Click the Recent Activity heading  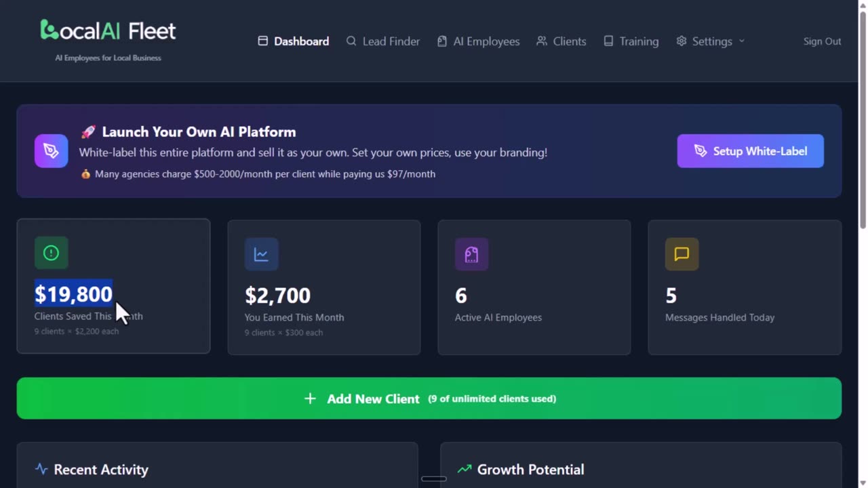coord(101,470)
